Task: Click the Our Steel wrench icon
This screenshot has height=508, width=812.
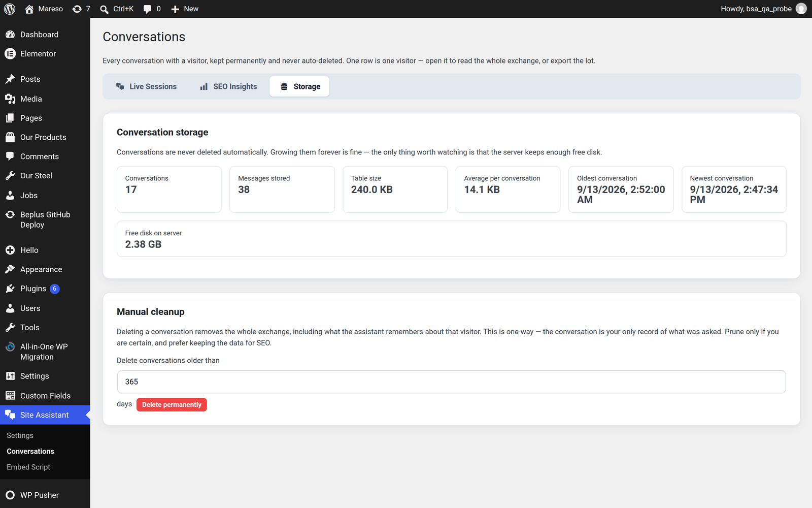Action: [x=10, y=176]
